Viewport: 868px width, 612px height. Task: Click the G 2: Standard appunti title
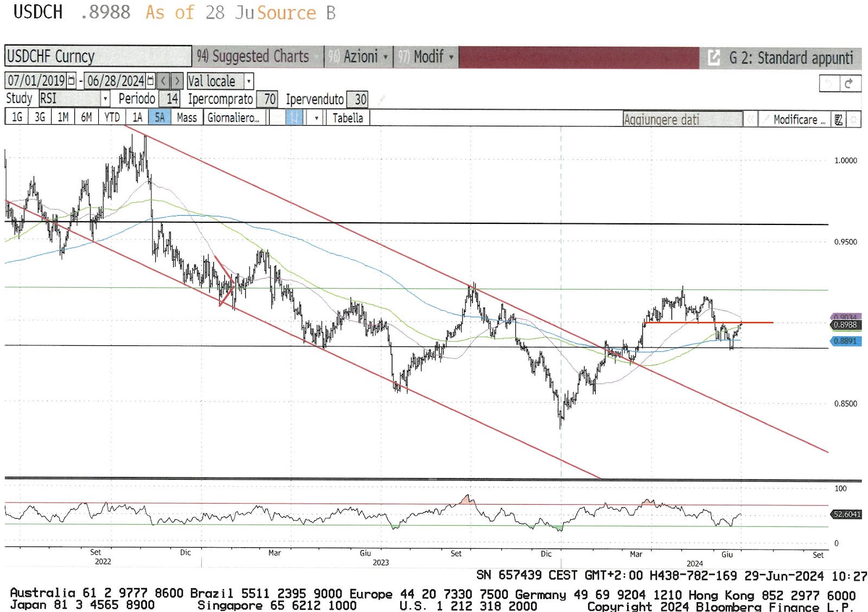(x=791, y=57)
